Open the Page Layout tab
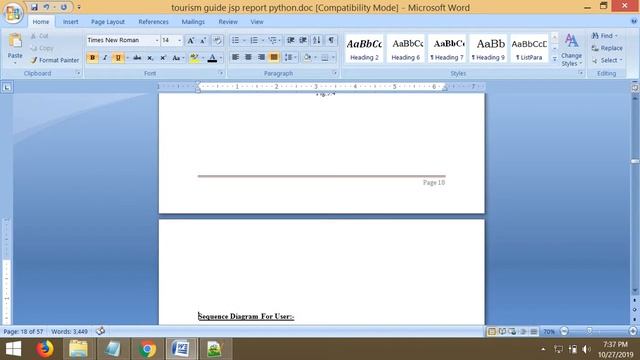The width and height of the screenshot is (640, 360). [108, 22]
